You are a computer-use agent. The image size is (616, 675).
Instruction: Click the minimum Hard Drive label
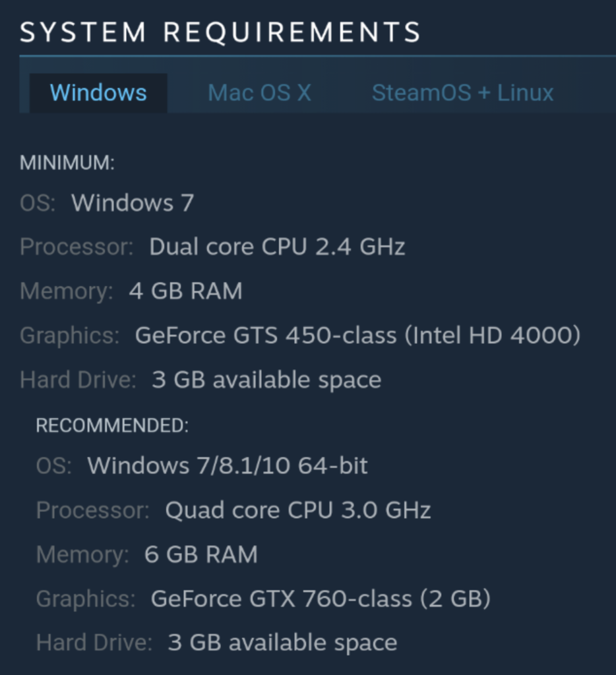coord(78,380)
